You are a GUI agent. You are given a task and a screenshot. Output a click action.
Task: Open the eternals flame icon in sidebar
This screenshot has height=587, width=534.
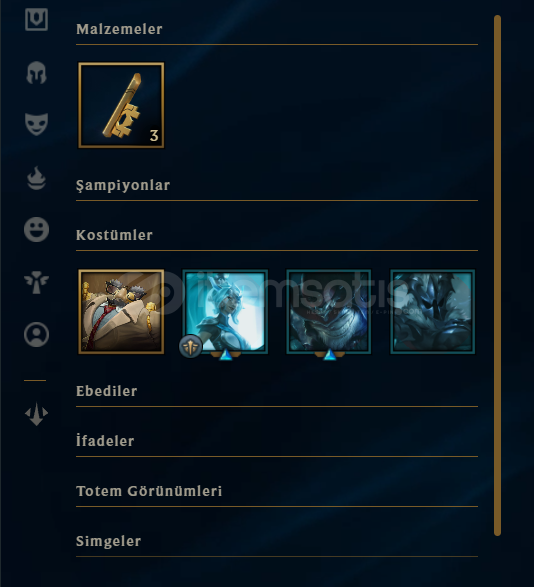pyautogui.click(x=36, y=178)
